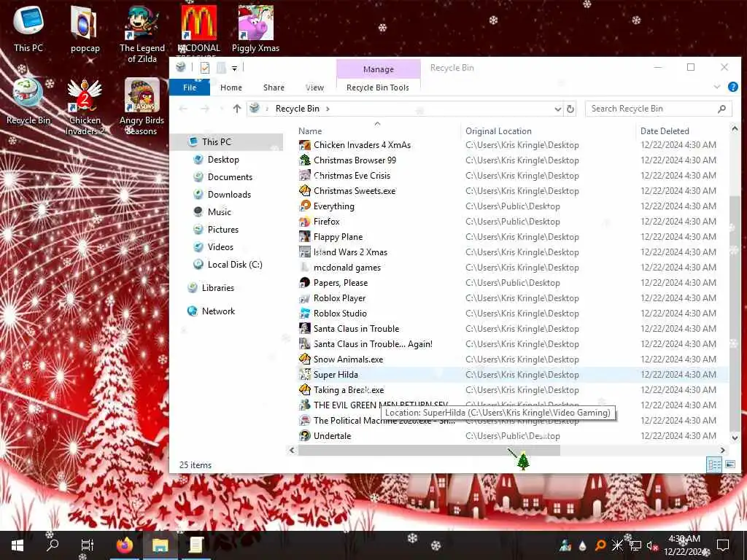Go up one folder level arrow
The height and width of the screenshot is (560, 747).
point(237,109)
